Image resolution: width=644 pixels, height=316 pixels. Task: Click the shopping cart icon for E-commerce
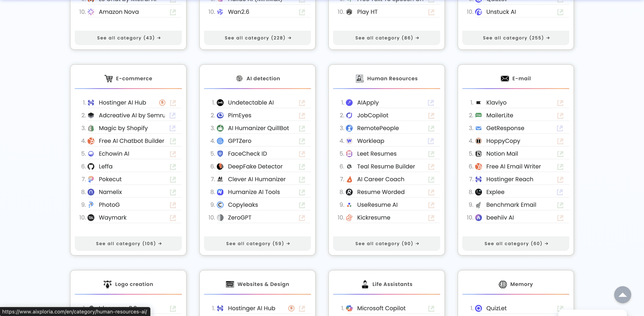108,79
